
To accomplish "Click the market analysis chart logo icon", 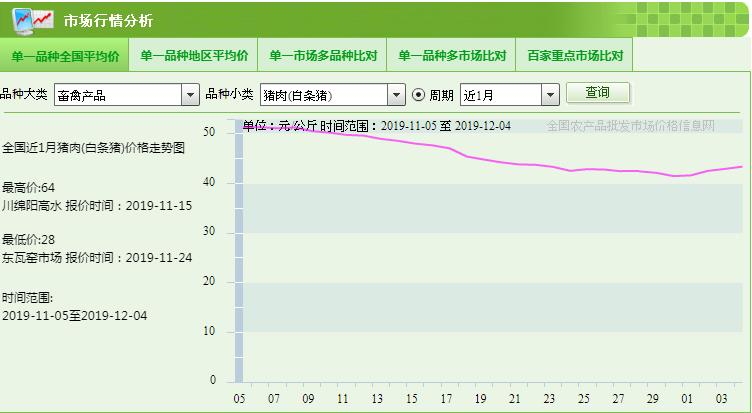I will coord(33,19).
